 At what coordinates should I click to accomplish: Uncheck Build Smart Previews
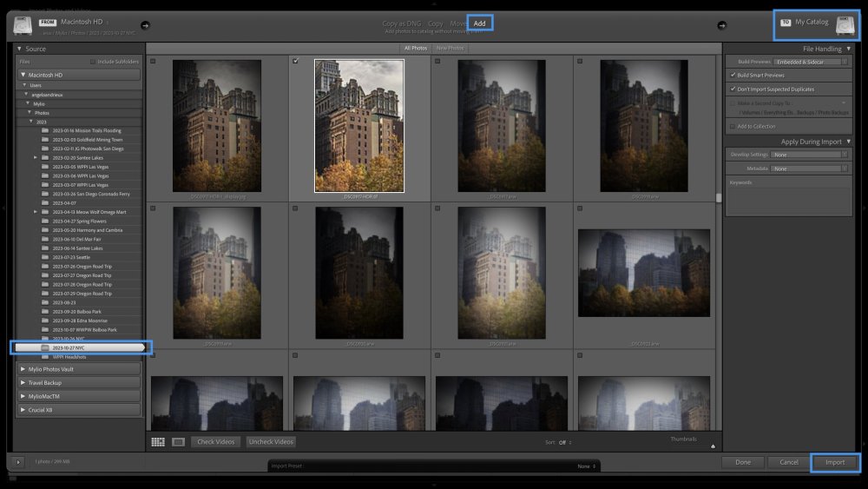(x=733, y=76)
